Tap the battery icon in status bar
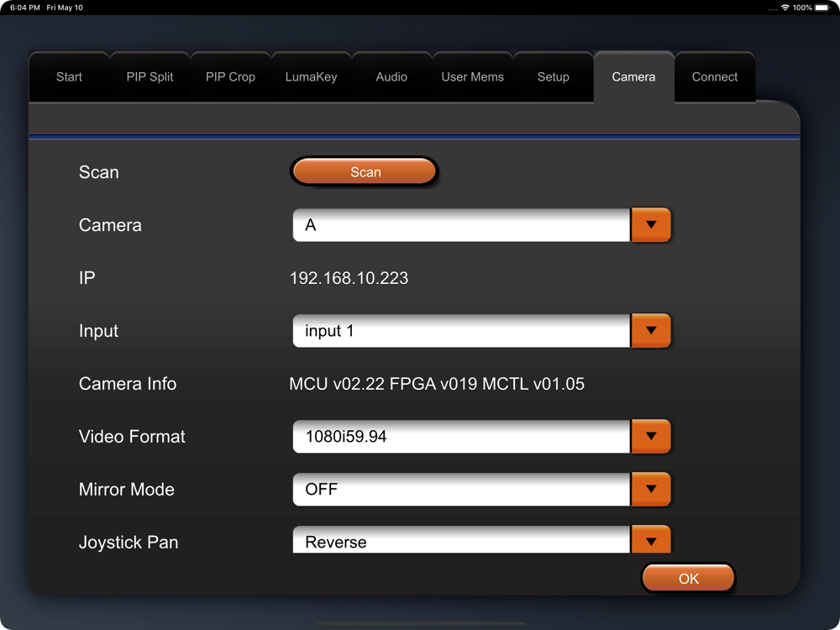Screen dimensions: 840x630 [x=822, y=8]
